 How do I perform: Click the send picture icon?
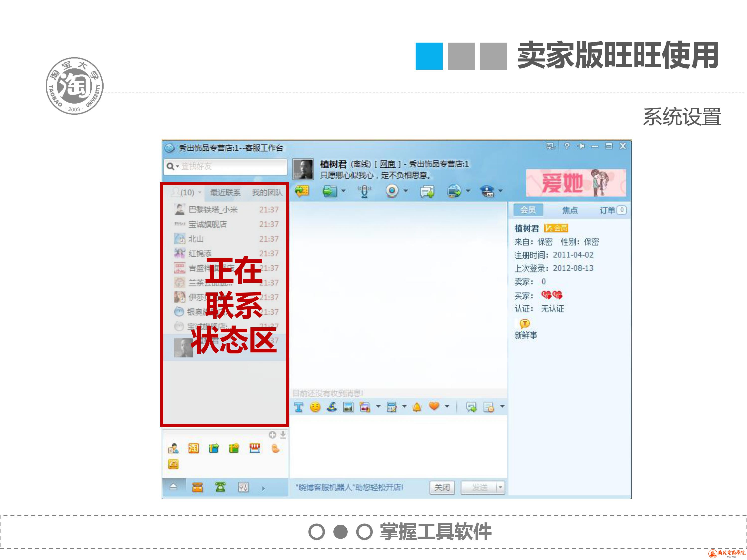click(x=348, y=407)
